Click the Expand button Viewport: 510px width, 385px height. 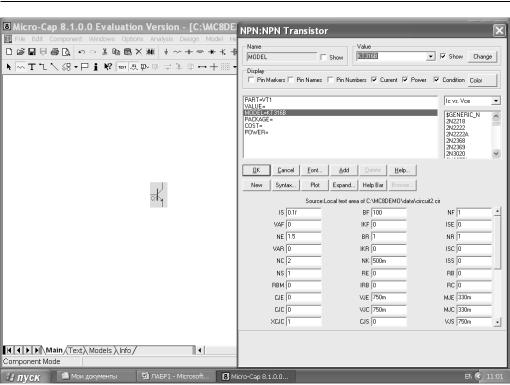343,185
